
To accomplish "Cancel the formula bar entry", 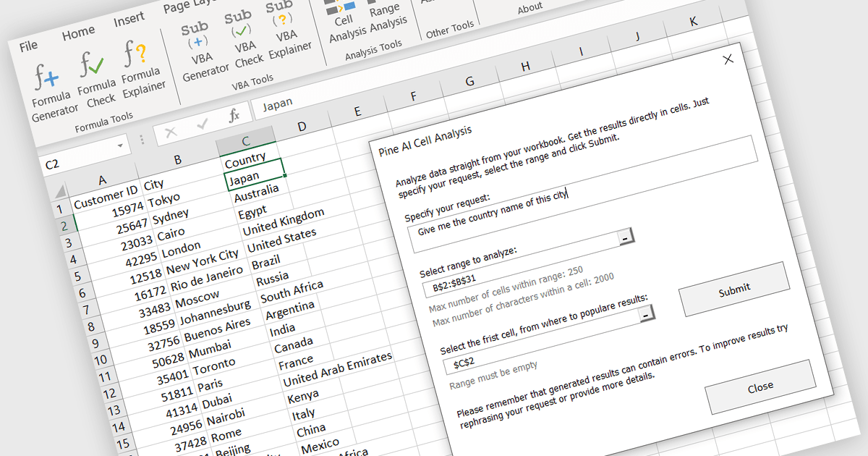I will pyautogui.click(x=171, y=132).
